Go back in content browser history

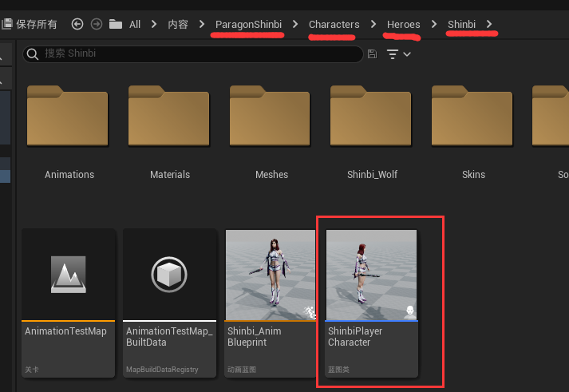click(77, 24)
